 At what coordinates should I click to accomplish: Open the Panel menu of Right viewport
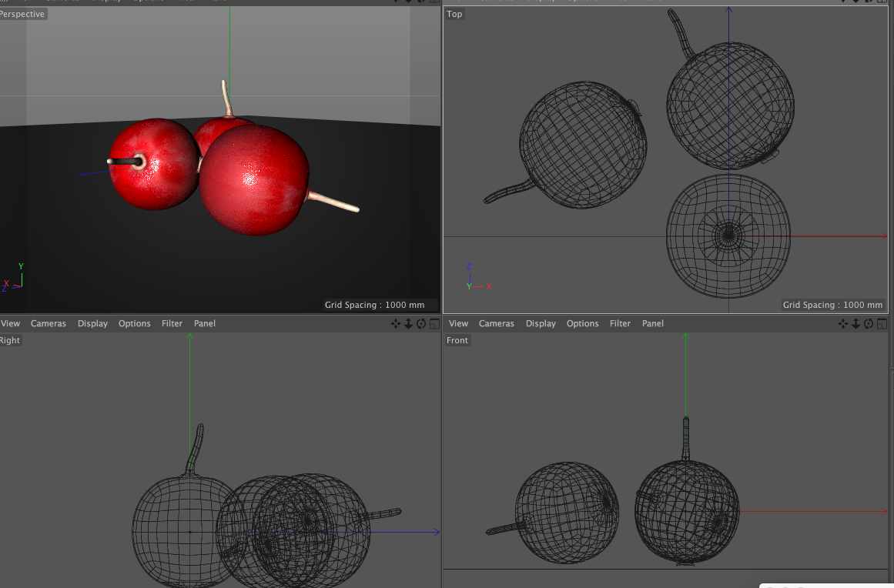(x=205, y=324)
